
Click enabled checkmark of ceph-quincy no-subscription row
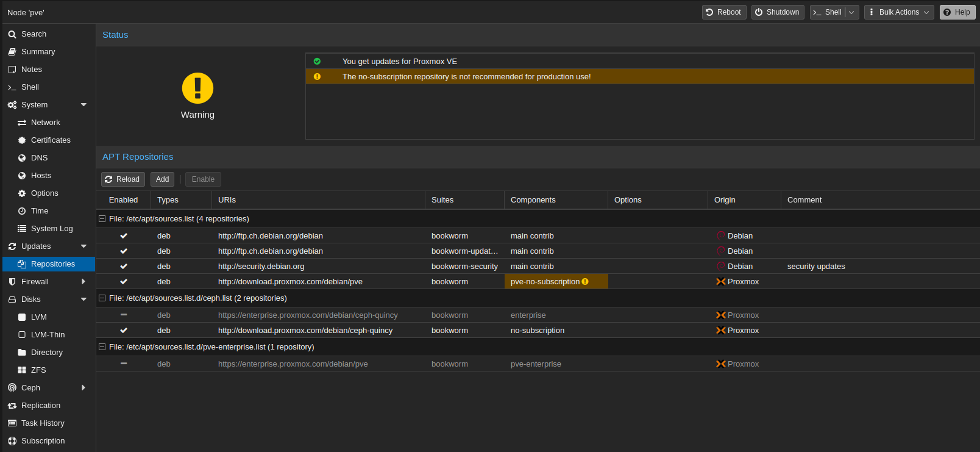[124, 331]
